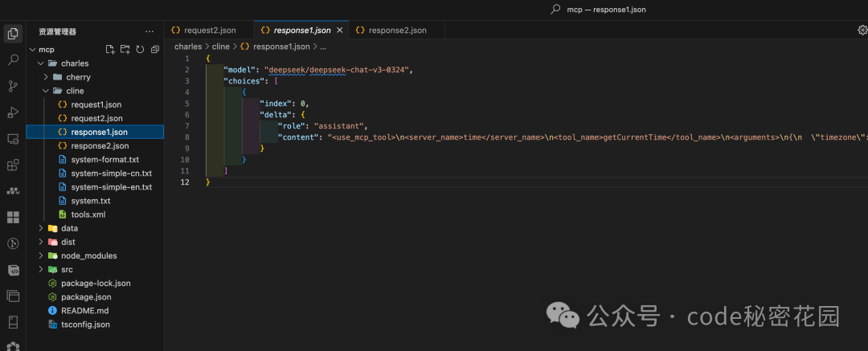Click the New Folder icon in explorer
Image resolution: width=868 pixels, height=351 pixels.
(125, 50)
